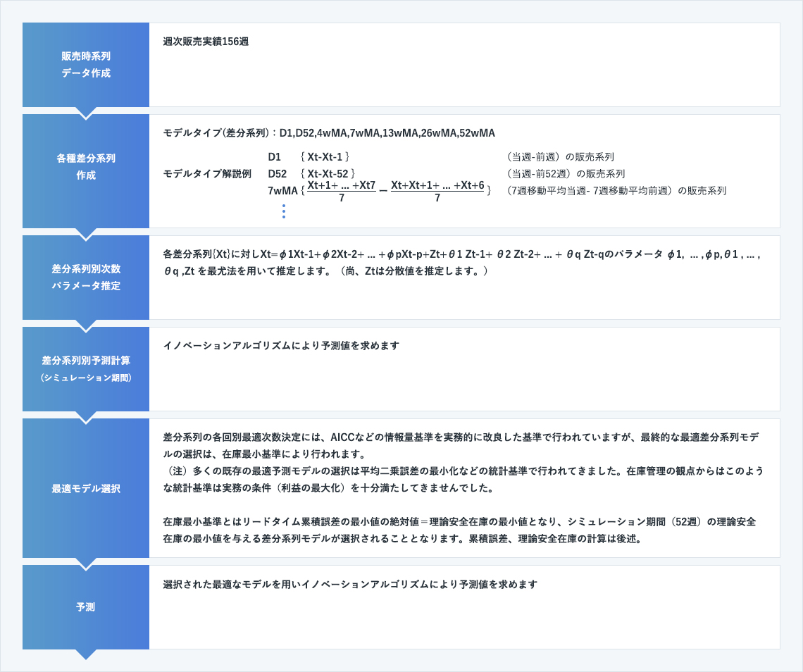Click the down arrow beneath the 予測 block

tap(85, 654)
